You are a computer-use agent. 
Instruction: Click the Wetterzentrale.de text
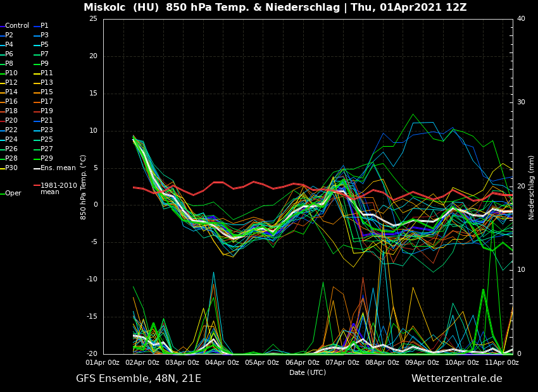(456, 379)
